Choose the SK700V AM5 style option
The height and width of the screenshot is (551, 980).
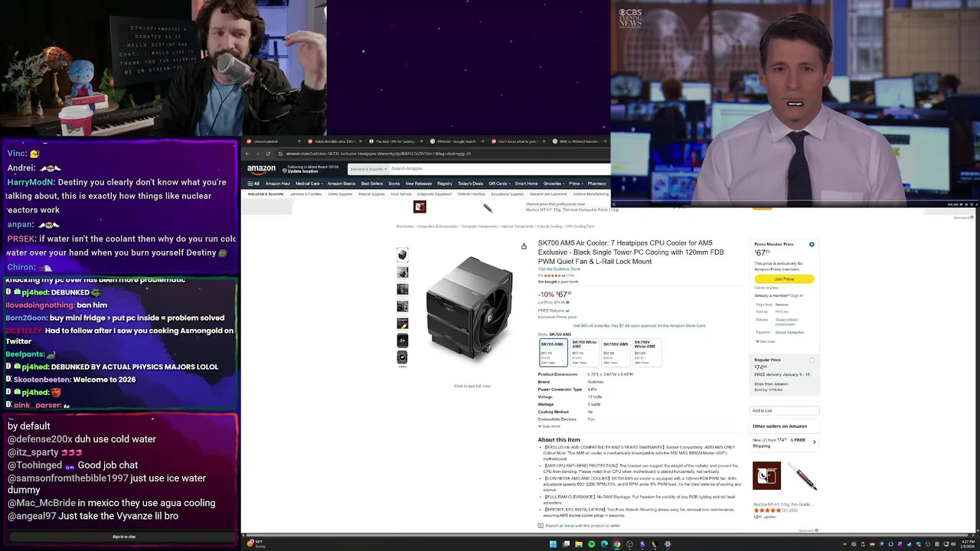pyautogui.click(x=615, y=352)
